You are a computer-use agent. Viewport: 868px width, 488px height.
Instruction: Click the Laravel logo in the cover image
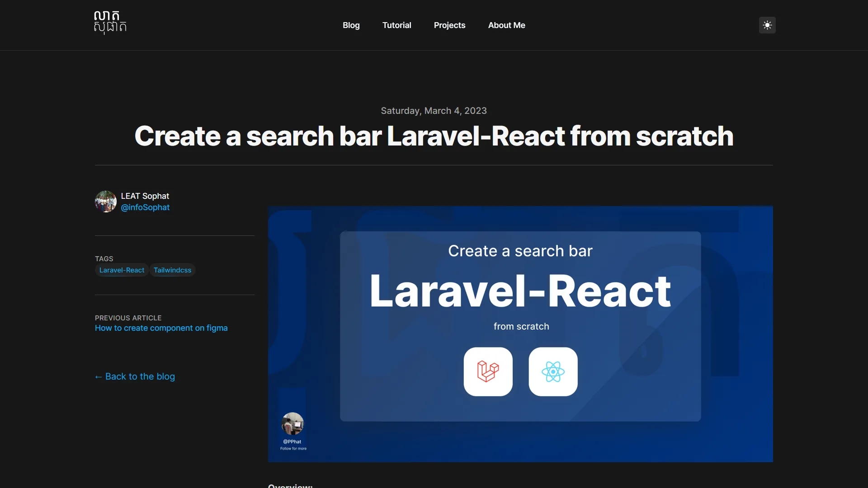pos(488,371)
